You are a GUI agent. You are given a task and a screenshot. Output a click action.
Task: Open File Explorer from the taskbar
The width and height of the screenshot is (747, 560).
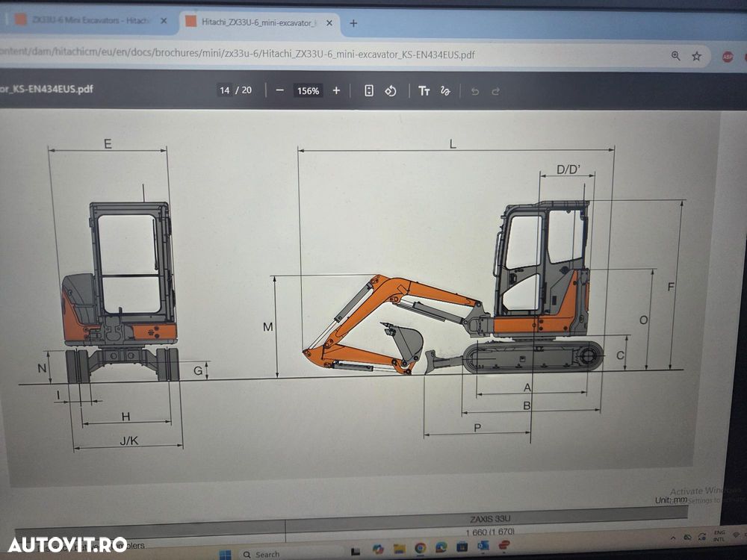click(399, 549)
